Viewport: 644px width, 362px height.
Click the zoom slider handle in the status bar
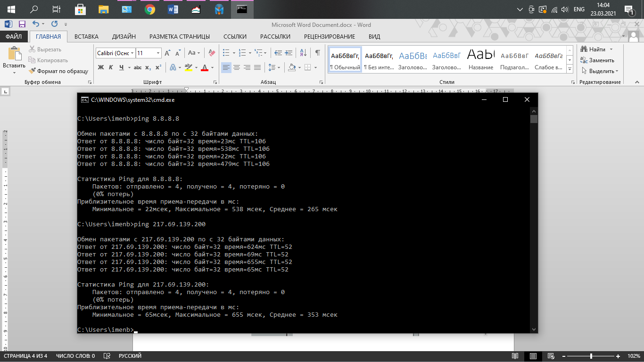pos(591,356)
